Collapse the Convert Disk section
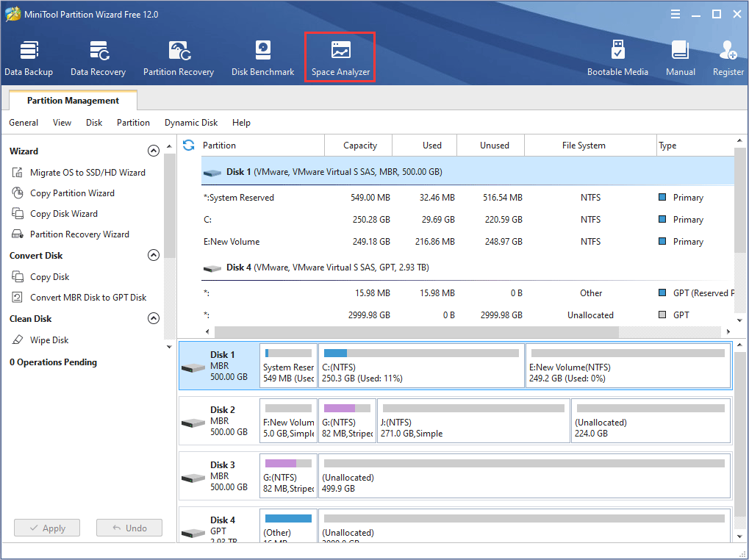 point(154,256)
